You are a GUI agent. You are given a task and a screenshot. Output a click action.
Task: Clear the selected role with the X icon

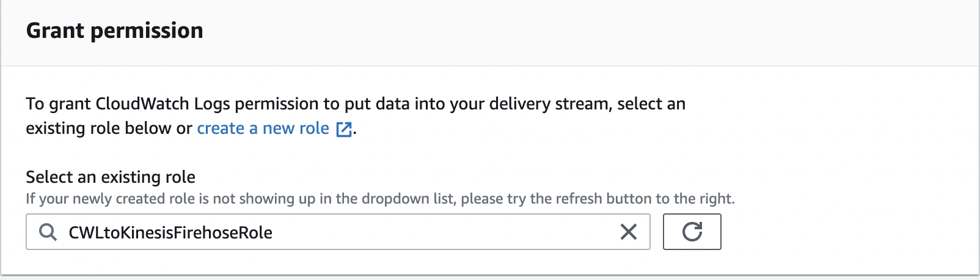628,232
